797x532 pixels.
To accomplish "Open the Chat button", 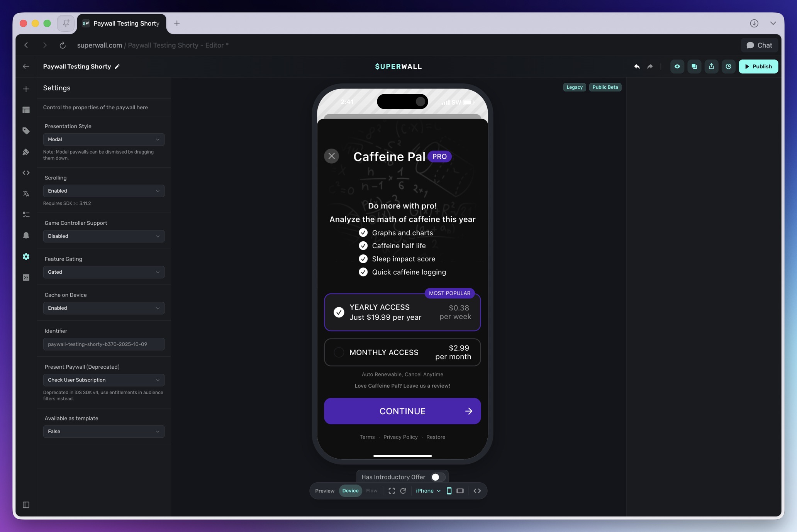I will 759,45.
